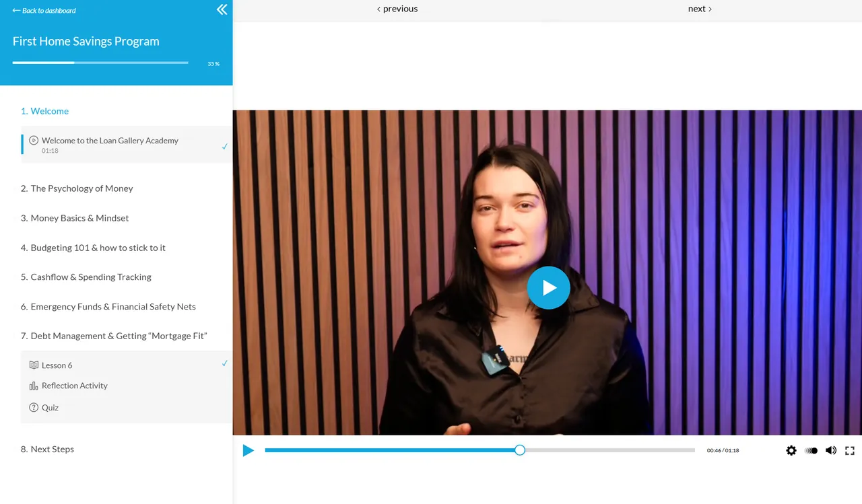
Task: Open Welcome to the Loan Gallery Academy lesson
Action: tap(126, 145)
